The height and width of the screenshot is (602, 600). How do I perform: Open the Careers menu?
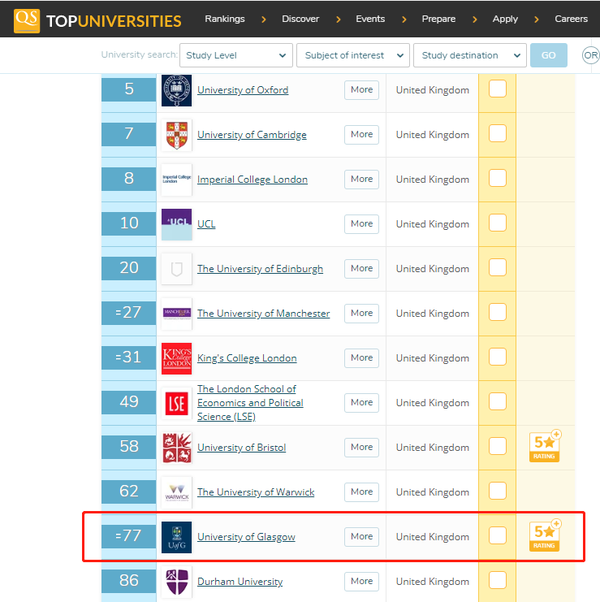click(571, 19)
